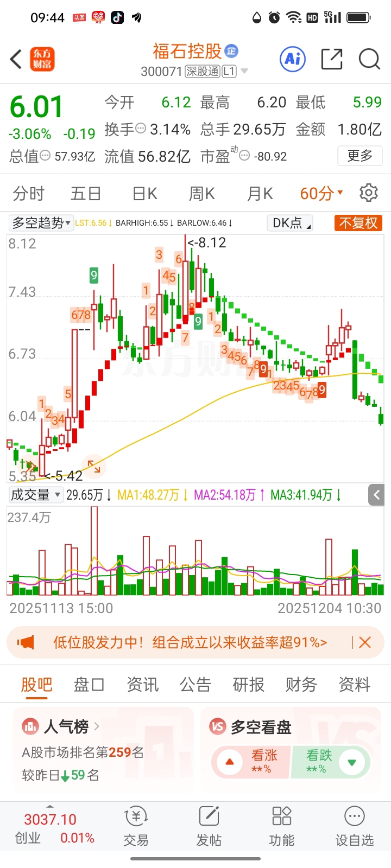Screen dimensions: 391x868
Task: Tap the 深股通 tag
Action: [203, 72]
